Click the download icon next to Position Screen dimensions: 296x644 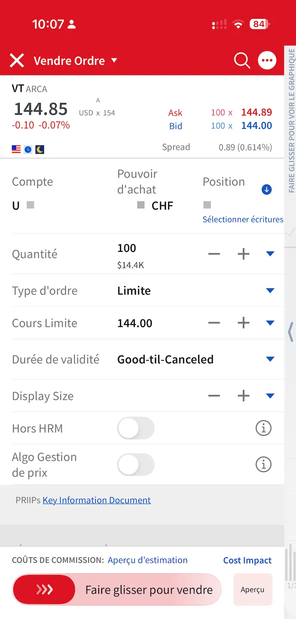[x=266, y=189]
